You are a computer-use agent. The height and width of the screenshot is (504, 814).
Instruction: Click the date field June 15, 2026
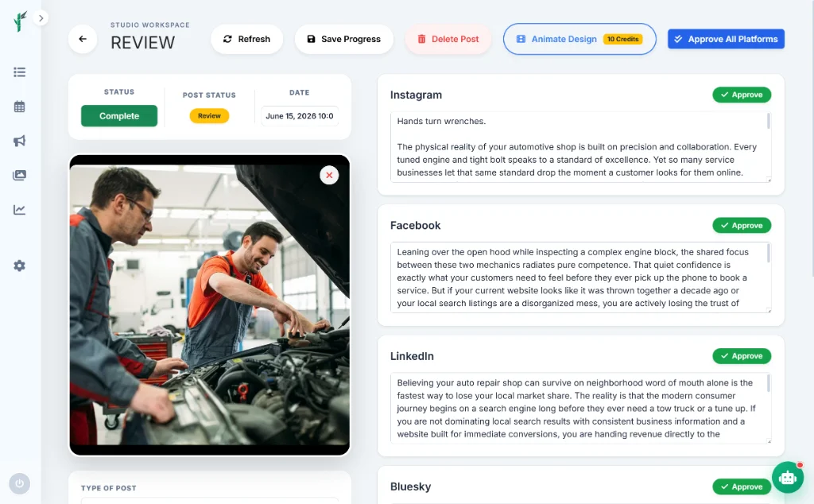click(300, 116)
